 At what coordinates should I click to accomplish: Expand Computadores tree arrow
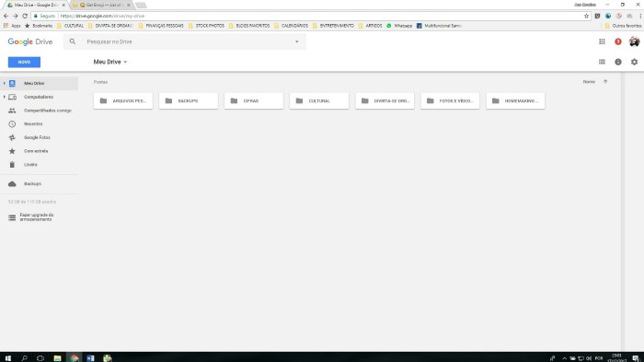click(x=4, y=97)
